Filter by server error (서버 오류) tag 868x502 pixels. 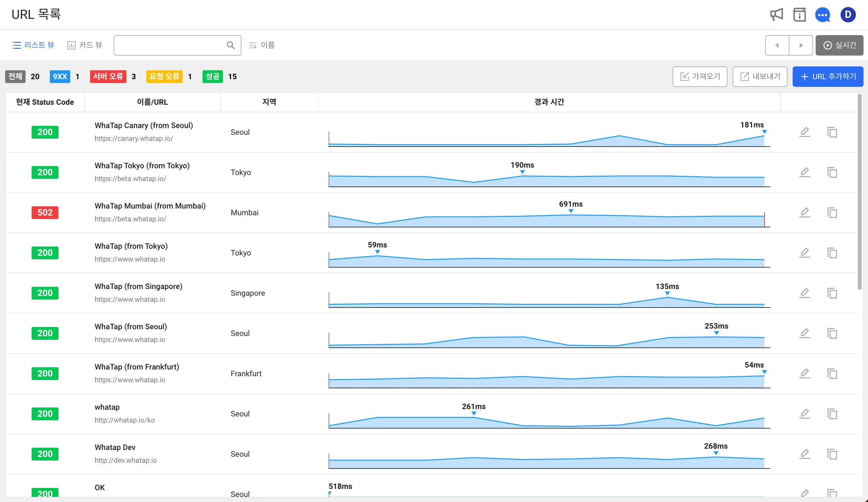[108, 77]
